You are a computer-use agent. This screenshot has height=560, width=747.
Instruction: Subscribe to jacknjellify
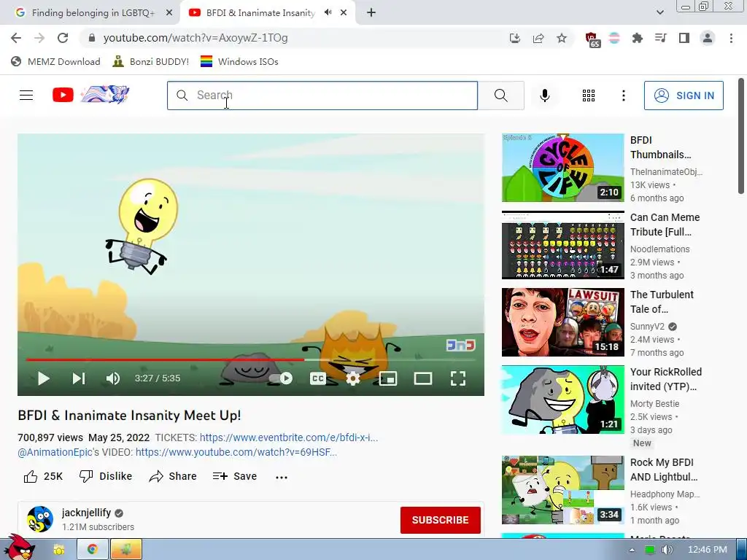440,520
